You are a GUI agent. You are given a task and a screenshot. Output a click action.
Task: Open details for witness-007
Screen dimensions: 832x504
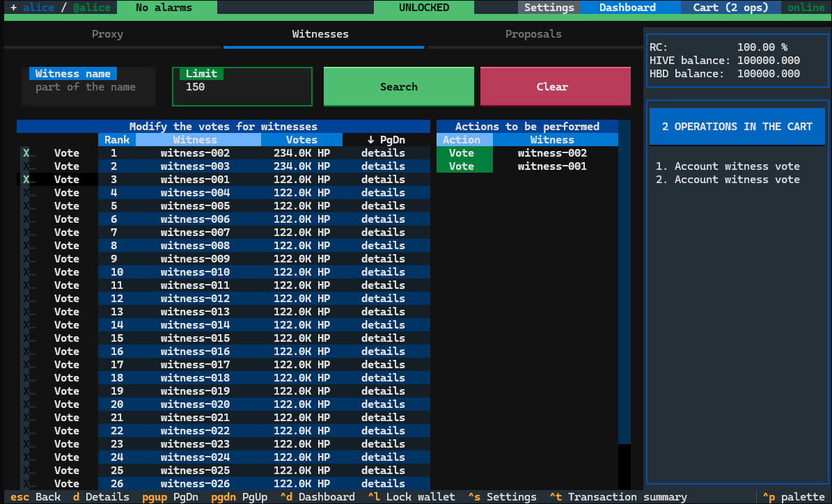383,233
